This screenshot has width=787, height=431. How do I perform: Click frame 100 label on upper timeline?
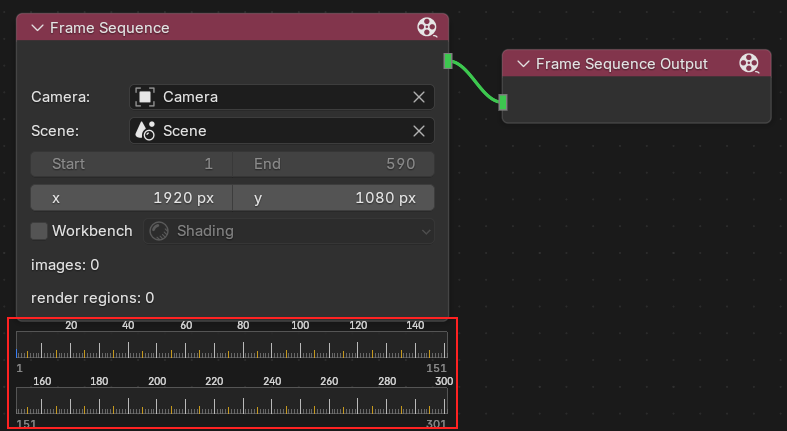(300, 325)
